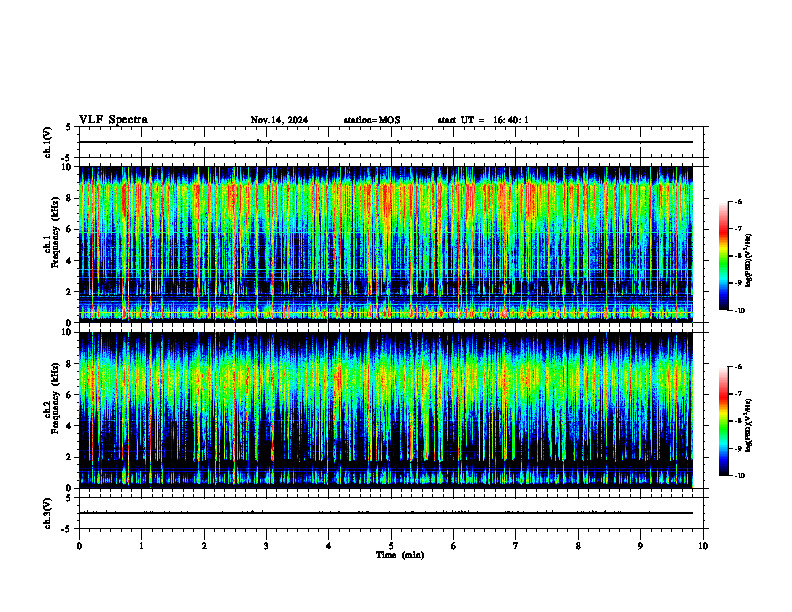Click the "station=MOS" header text
This screenshot has width=792, height=612.
[372, 120]
